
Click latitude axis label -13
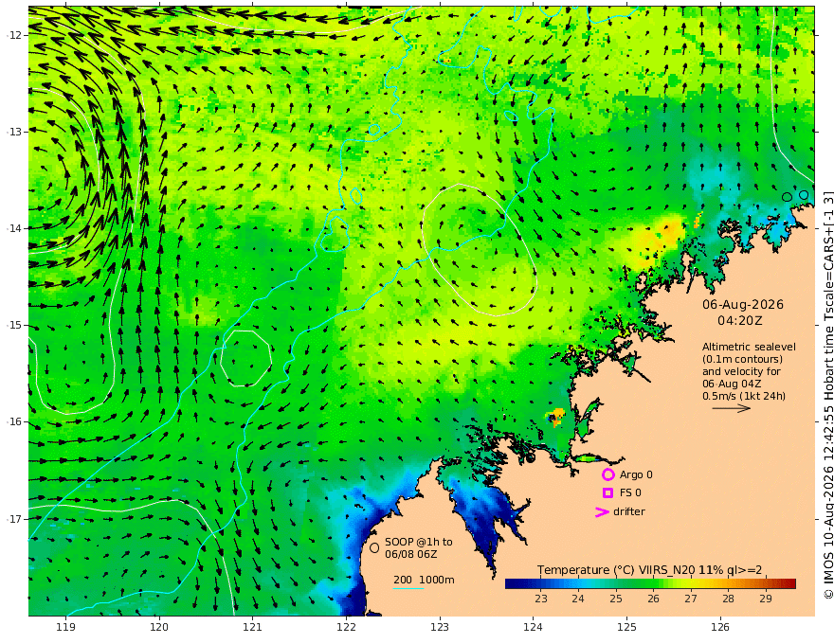point(14,132)
